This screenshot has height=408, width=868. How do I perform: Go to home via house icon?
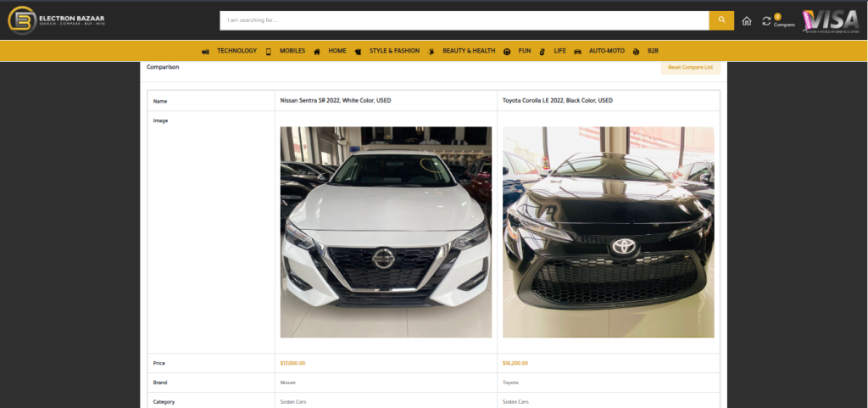click(747, 21)
